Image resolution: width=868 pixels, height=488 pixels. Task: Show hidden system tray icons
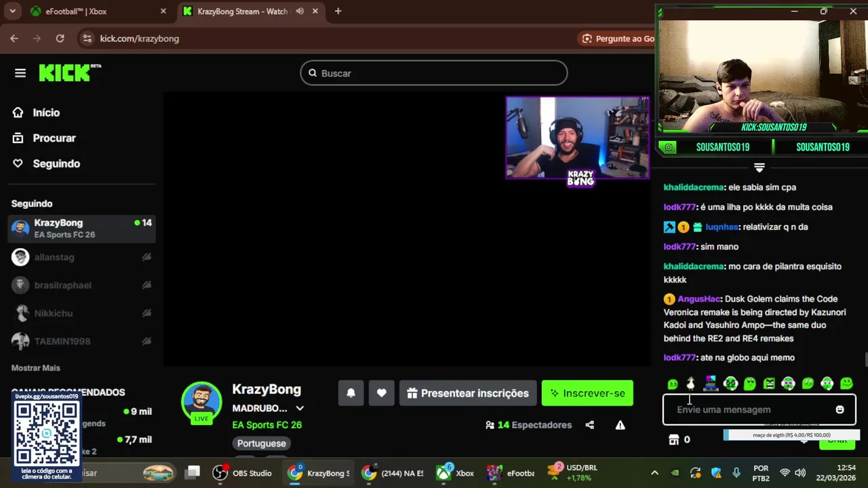click(654, 473)
